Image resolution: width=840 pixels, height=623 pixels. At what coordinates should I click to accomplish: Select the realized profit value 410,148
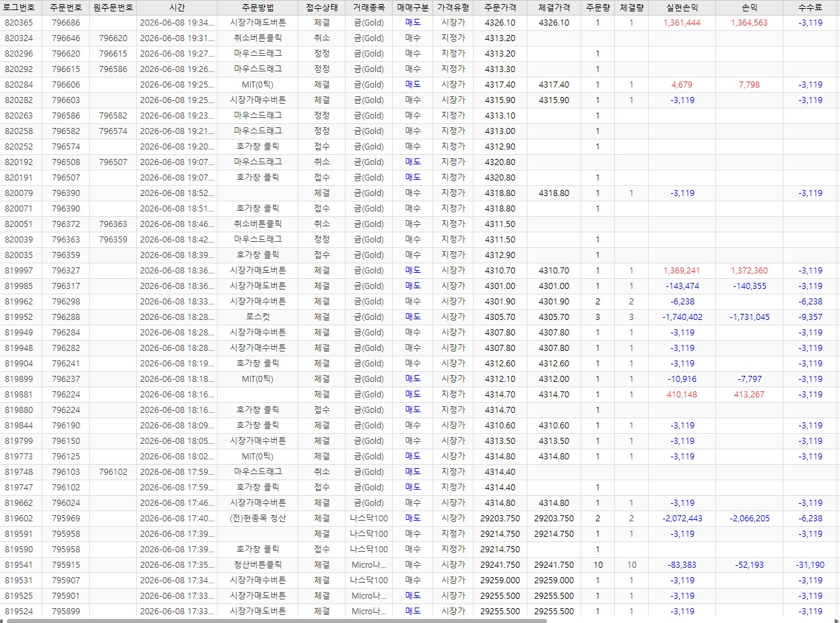[682, 394]
